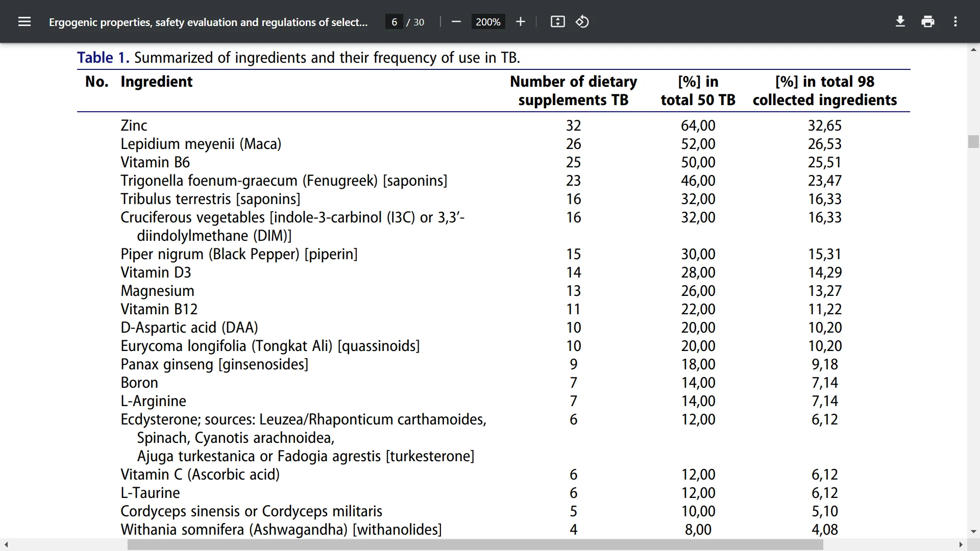This screenshot has width=980, height=551.
Task: Click 'Number of dietary supplements TB' header
Action: coord(574,91)
